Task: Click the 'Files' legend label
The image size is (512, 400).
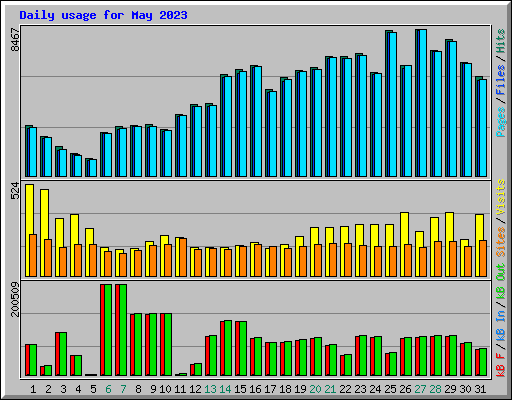Action: tap(501, 80)
